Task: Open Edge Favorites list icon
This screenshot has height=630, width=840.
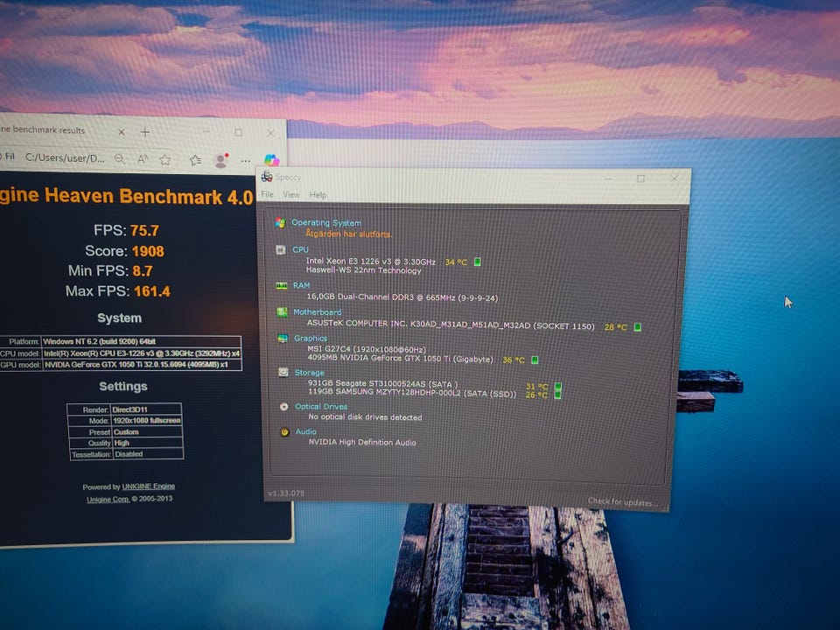Action: 195,159
